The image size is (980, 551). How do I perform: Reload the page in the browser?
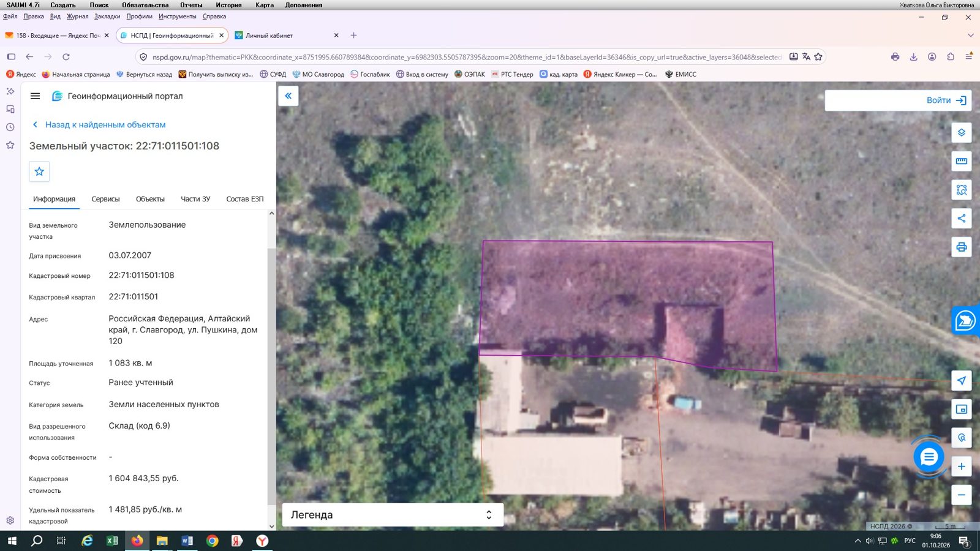(66, 57)
